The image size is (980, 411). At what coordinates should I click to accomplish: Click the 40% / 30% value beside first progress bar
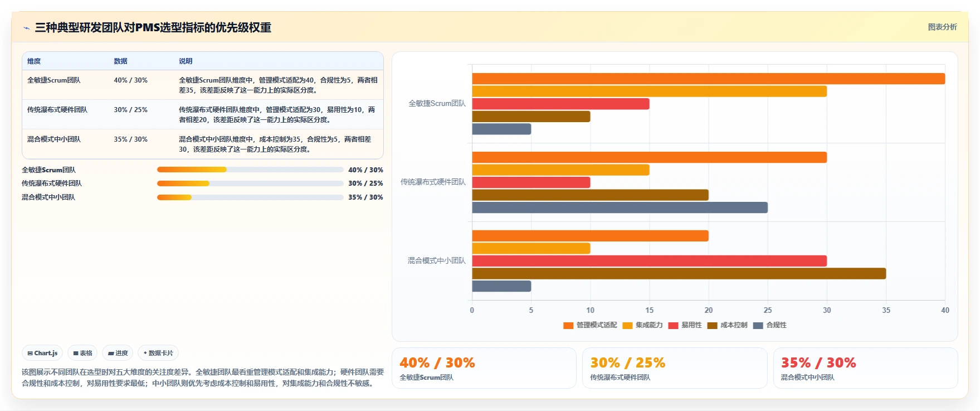365,170
